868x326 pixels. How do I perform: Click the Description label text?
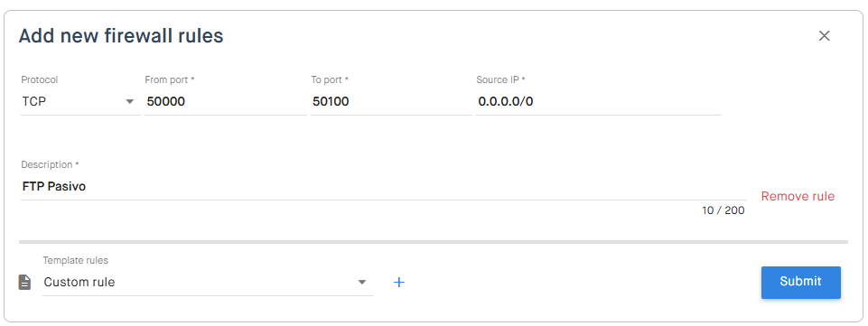pos(50,165)
